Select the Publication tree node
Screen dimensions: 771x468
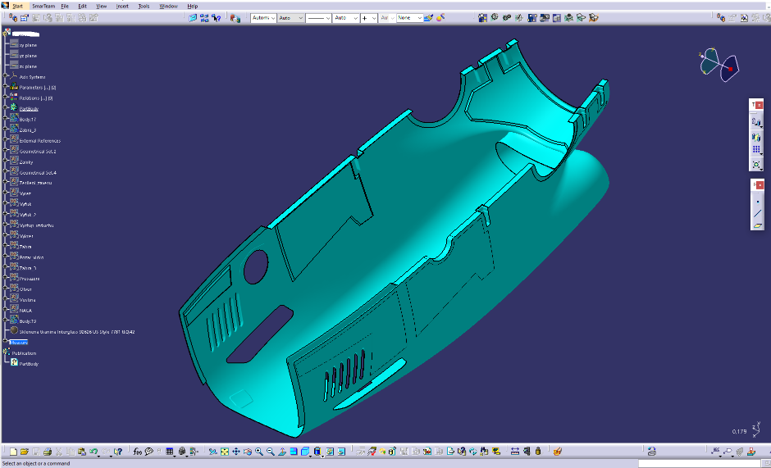24,353
